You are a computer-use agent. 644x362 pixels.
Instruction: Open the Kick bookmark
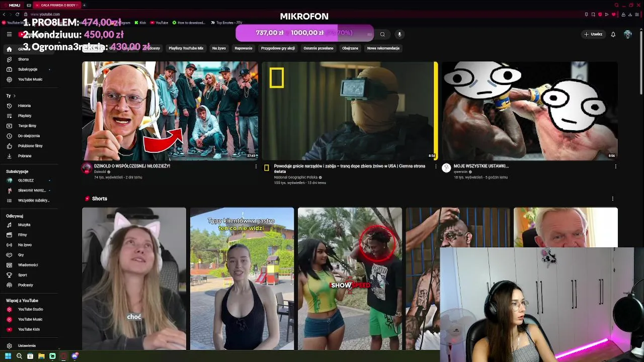(140, 23)
